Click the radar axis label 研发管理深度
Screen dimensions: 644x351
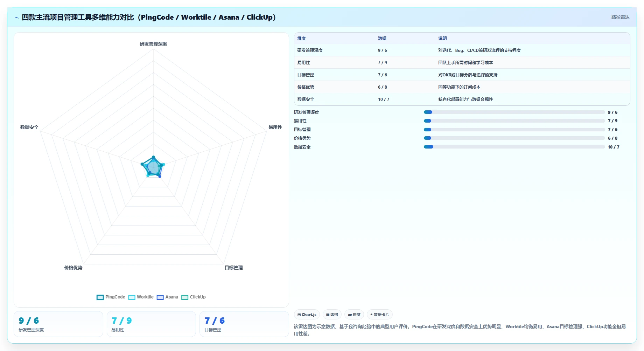coord(153,44)
